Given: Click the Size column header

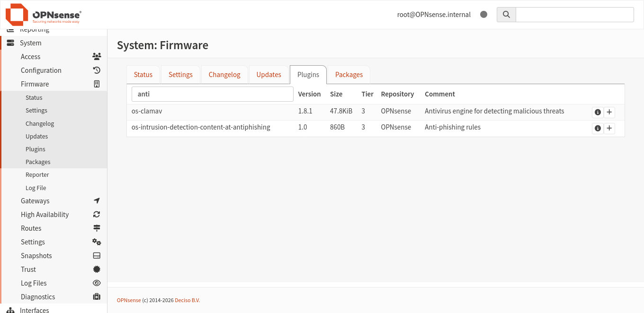Looking at the screenshot, I should (x=336, y=94).
